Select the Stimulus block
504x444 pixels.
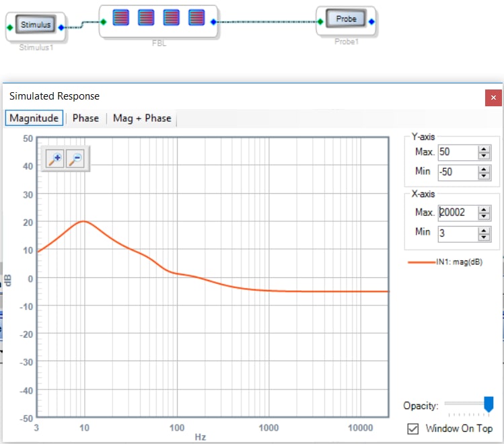36,25
